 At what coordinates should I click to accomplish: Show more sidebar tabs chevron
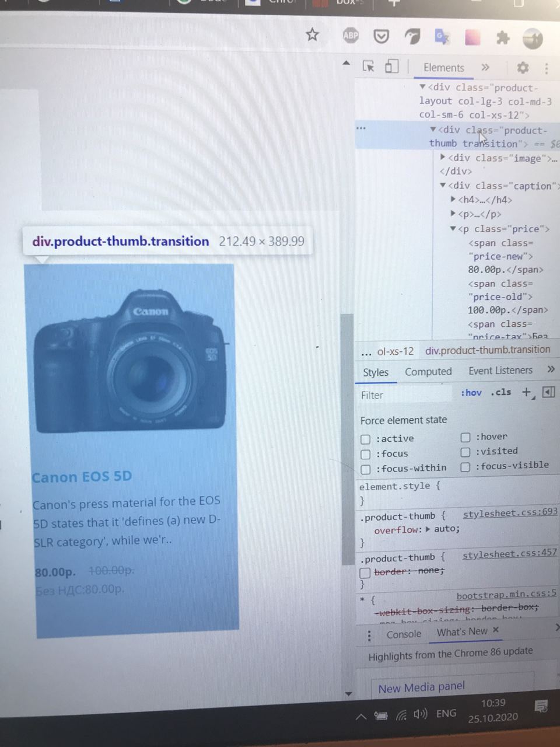click(x=551, y=369)
